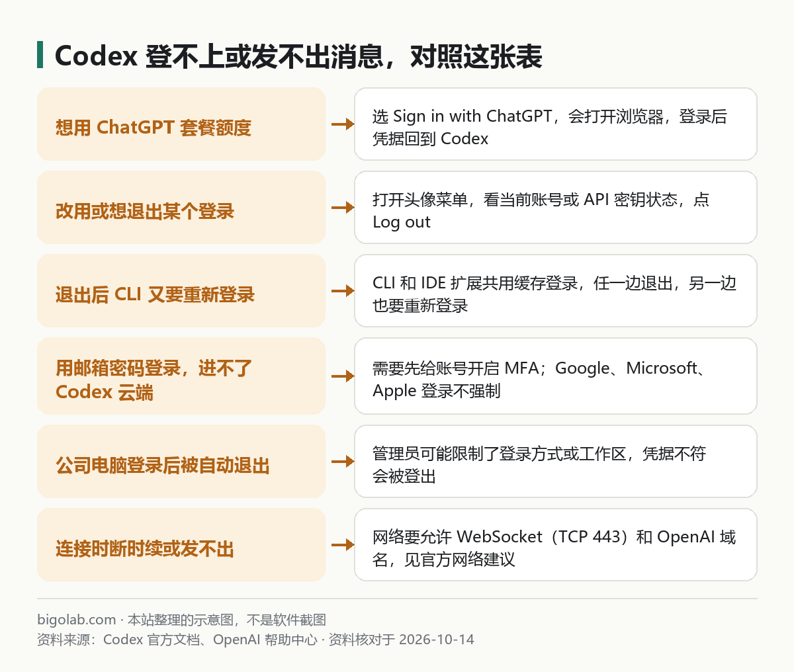The width and height of the screenshot is (794, 672).
Task: Click the answer starting '需要先给账号开启 MFA'
Action: pyautogui.click(x=556, y=376)
